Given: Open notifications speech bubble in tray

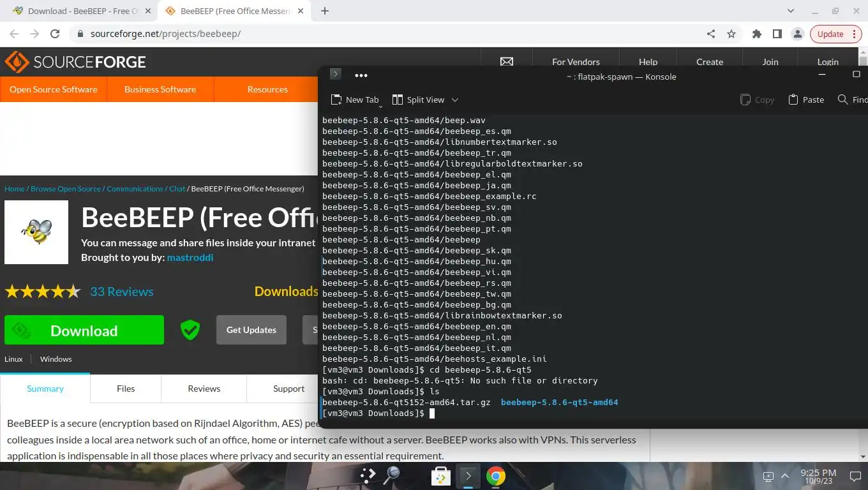Looking at the screenshot, I should (855, 476).
